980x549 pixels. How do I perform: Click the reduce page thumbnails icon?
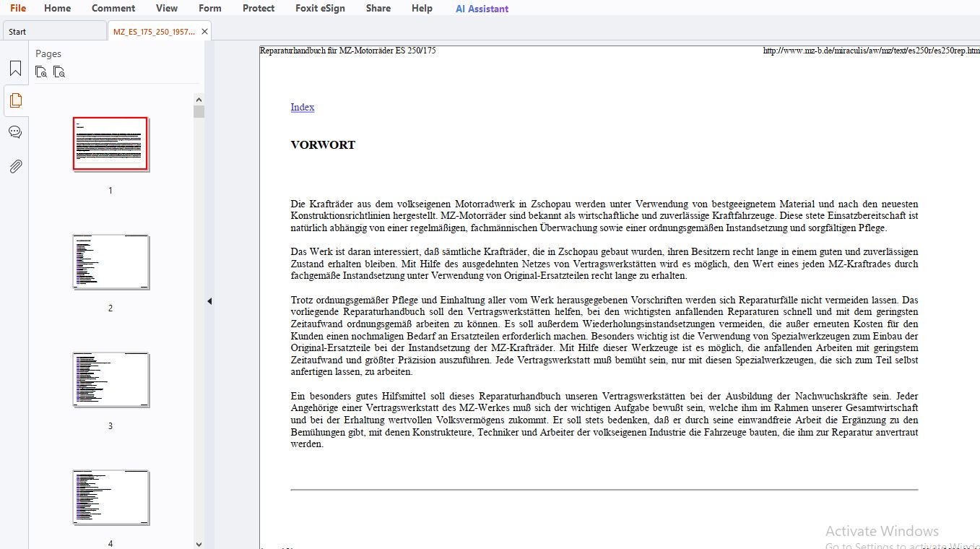coord(59,72)
